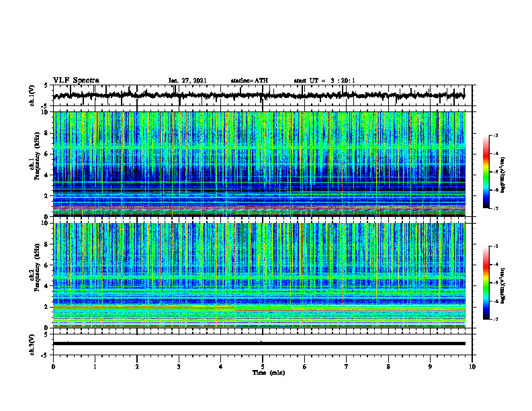Click the 'Time (min)' x-axis label
The height and width of the screenshot is (411, 532).
[269, 373]
